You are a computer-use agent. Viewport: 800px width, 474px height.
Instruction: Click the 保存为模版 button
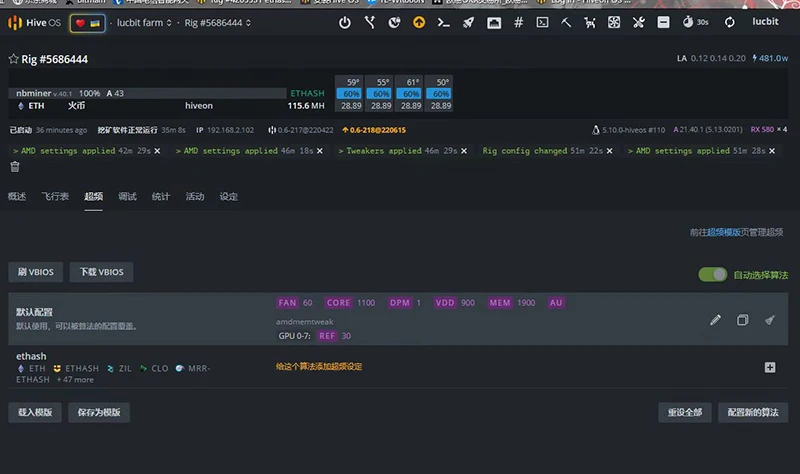point(99,411)
